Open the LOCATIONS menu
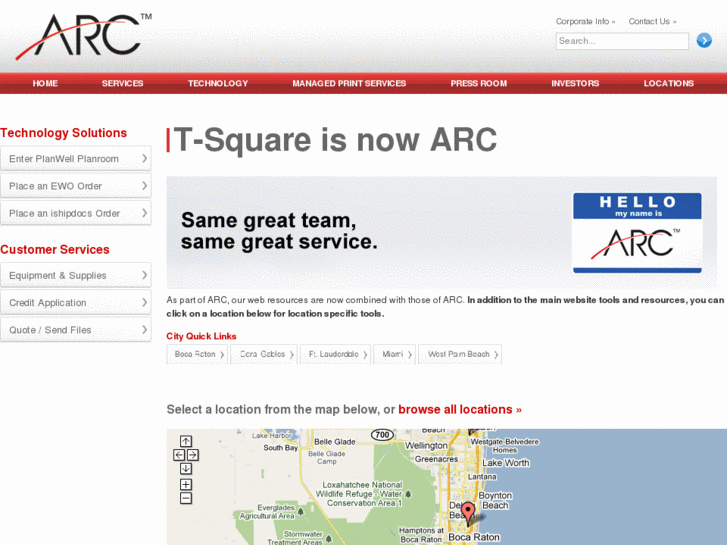Image resolution: width=727 pixels, height=545 pixels. tap(669, 83)
